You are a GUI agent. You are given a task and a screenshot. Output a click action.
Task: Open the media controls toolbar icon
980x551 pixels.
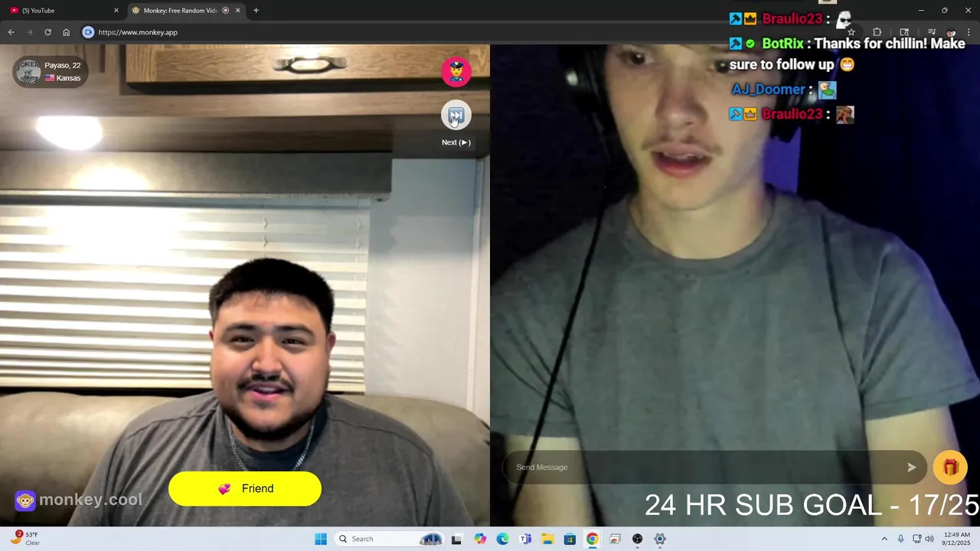(932, 32)
